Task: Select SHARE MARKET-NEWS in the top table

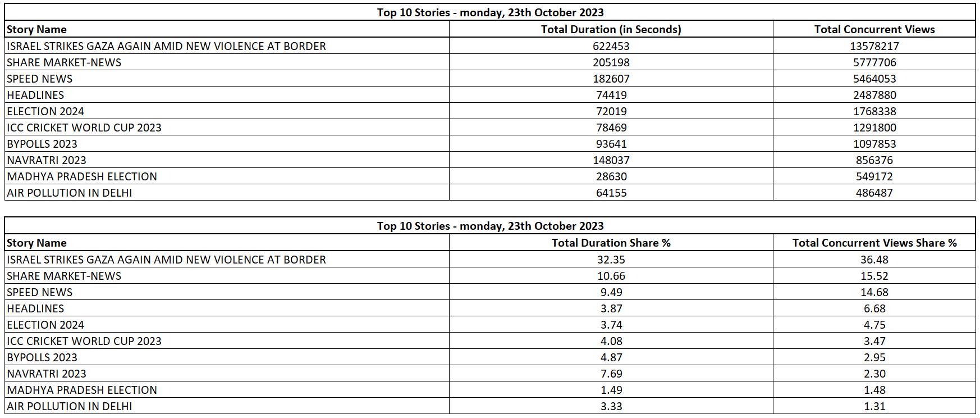Action: pyautogui.click(x=64, y=62)
